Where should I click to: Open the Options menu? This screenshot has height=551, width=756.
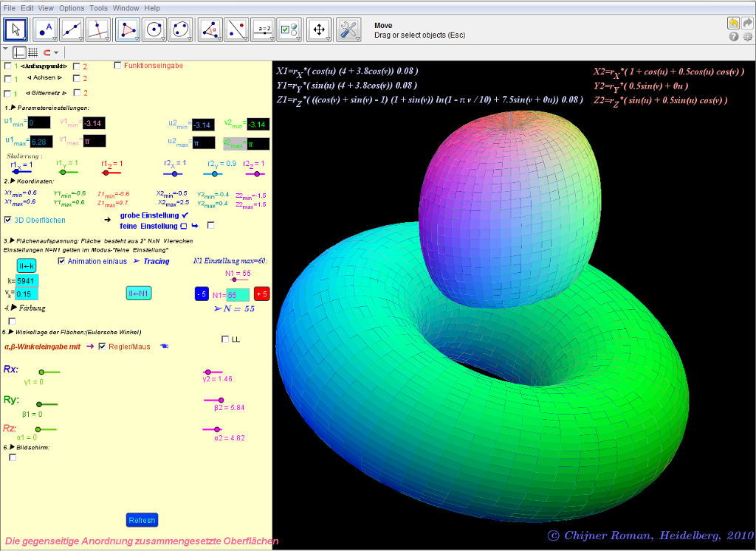click(72, 8)
